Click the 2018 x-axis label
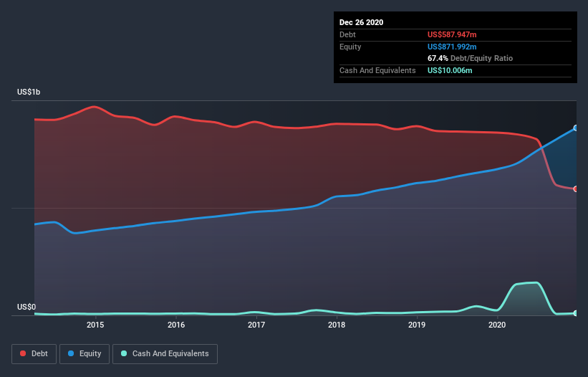The height and width of the screenshot is (377, 588). pyautogui.click(x=337, y=325)
